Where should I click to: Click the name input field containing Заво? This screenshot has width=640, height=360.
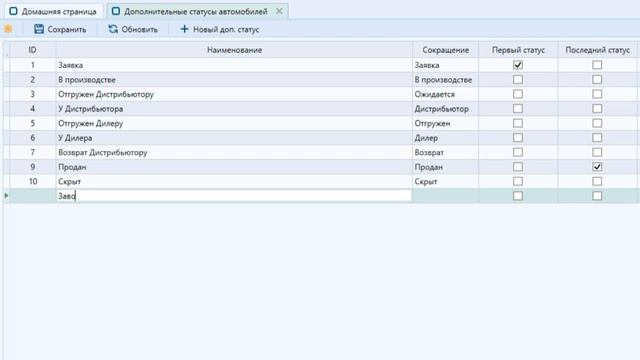coord(234,196)
